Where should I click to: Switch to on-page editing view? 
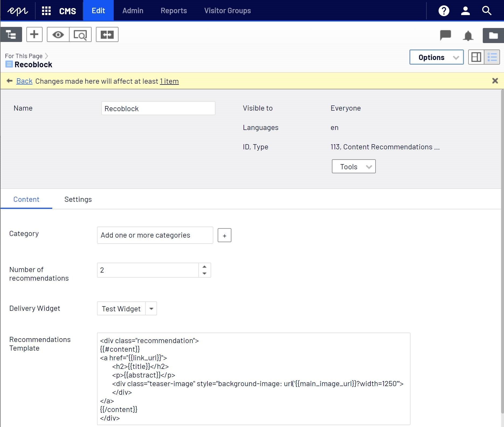476,57
